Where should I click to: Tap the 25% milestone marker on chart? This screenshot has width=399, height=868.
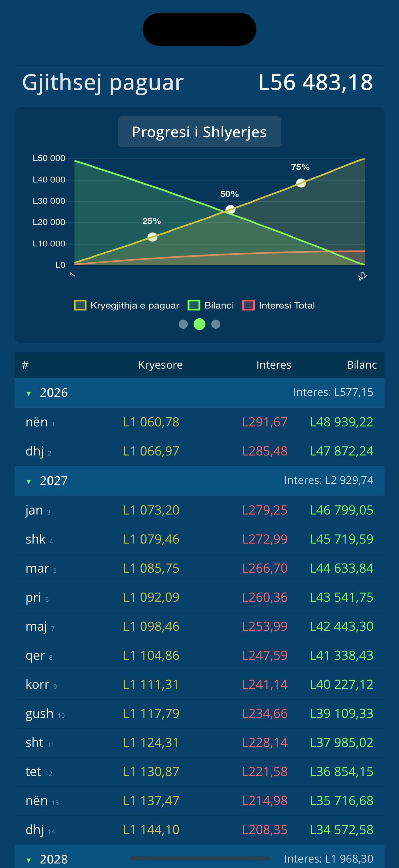[x=152, y=237]
